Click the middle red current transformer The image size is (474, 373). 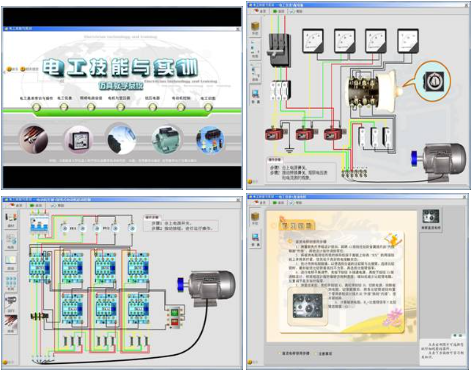pyautogui.click(x=304, y=133)
